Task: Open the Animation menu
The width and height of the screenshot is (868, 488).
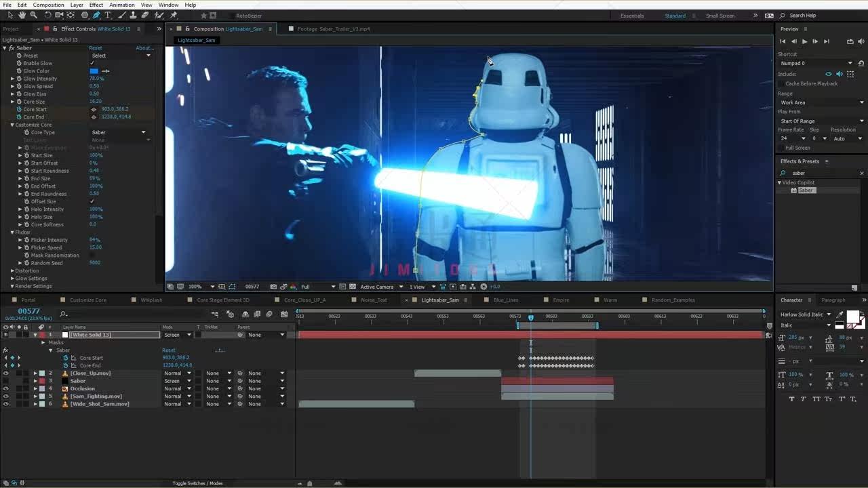Action: pyautogui.click(x=121, y=5)
